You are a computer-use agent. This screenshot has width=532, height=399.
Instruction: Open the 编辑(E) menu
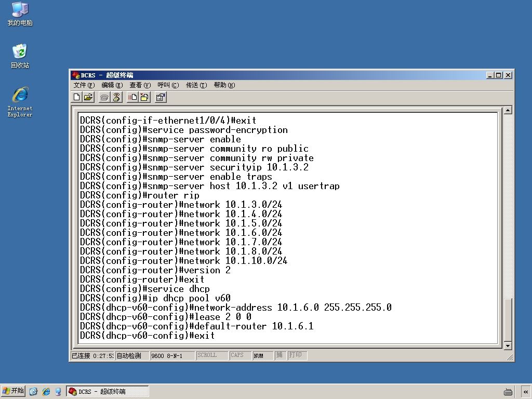point(112,85)
